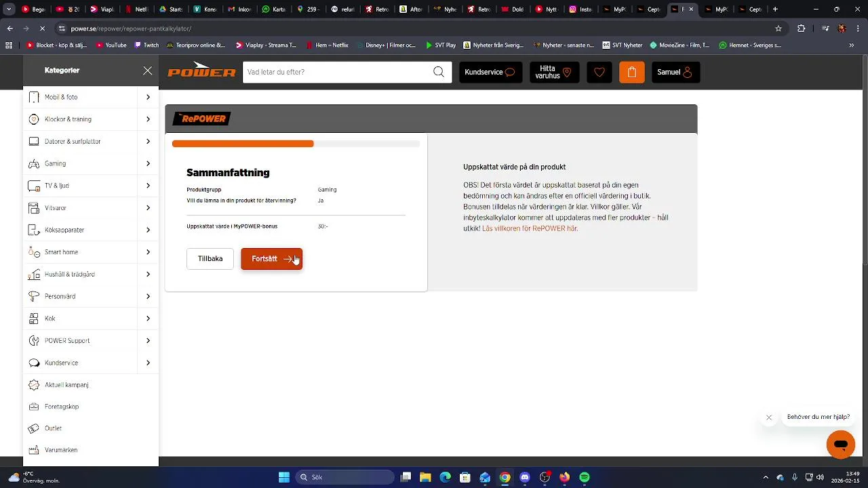868x488 pixels.
Task: Click the address bar URL
Action: click(x=131, y=28)
